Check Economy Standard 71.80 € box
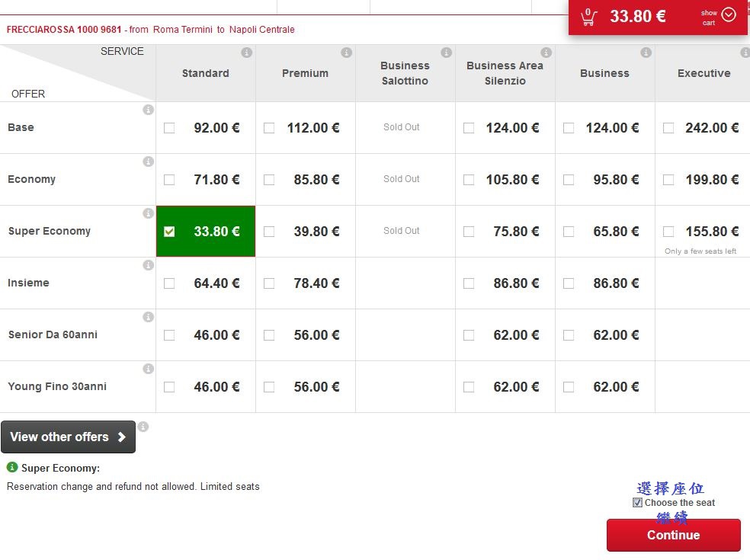 coord(169,180)
